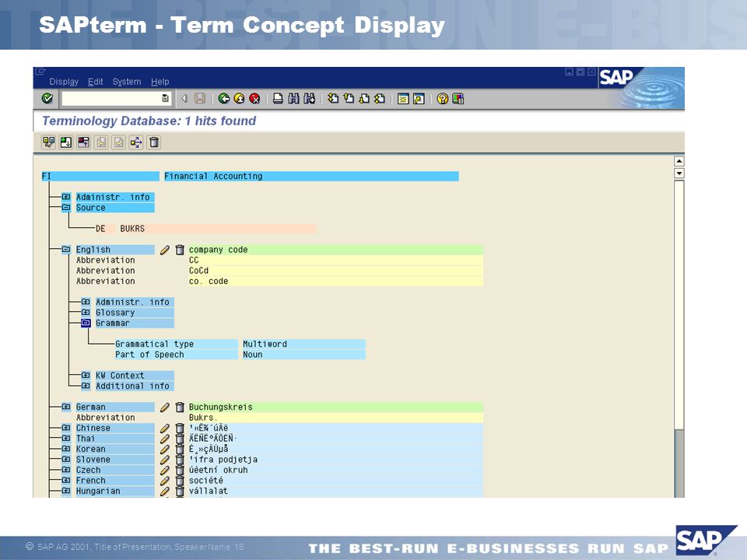Expand the German language node
Viewport: 747px width, 560px height.
pyautogui.click(x=66, y=406)
